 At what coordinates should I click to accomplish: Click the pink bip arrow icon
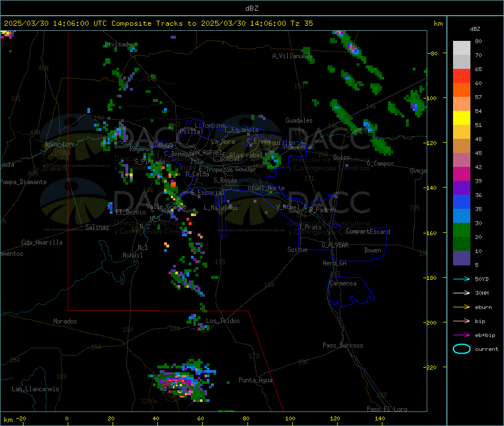pos(461,321)
